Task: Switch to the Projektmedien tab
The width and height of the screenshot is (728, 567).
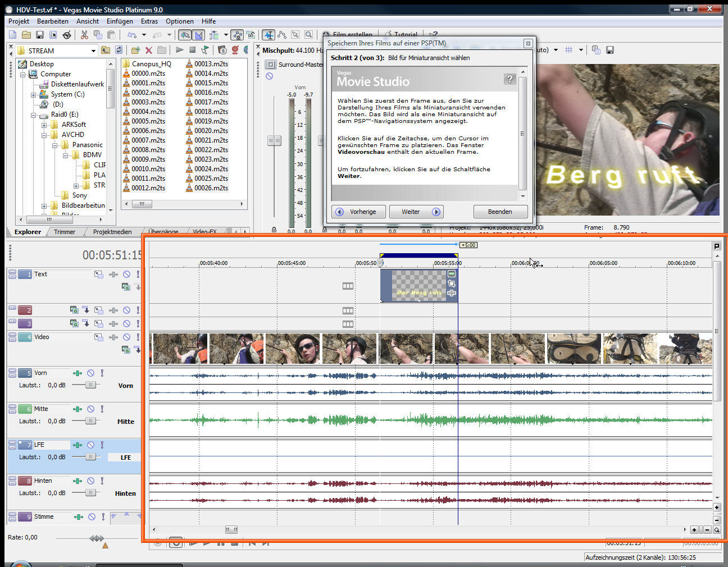Action: [112, 232]
